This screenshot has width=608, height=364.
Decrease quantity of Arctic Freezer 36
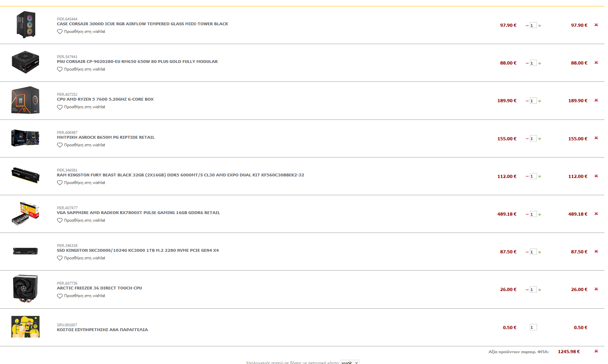527,290
